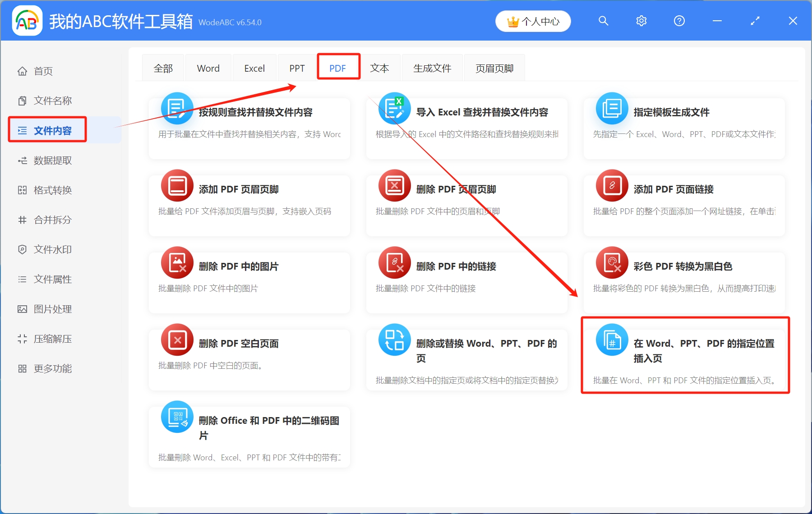Click the settings gear icon
The image size is (812, 514).
pyautogui.click(x=641, y=21)
